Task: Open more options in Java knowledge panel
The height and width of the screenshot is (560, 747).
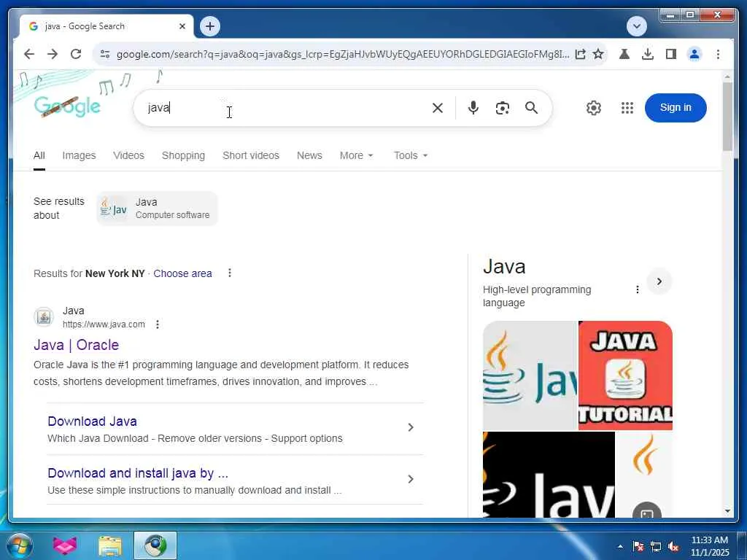Action: coord(638,289)
